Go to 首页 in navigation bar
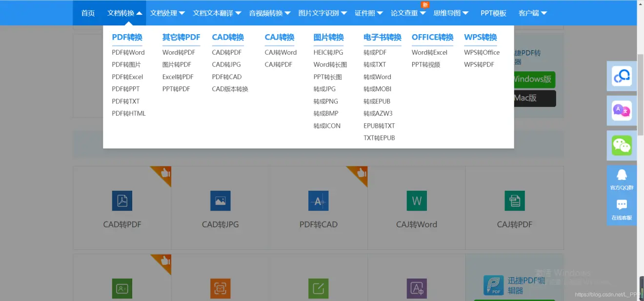This screenshot has width=644, height=301. click(x=88, y=13)
